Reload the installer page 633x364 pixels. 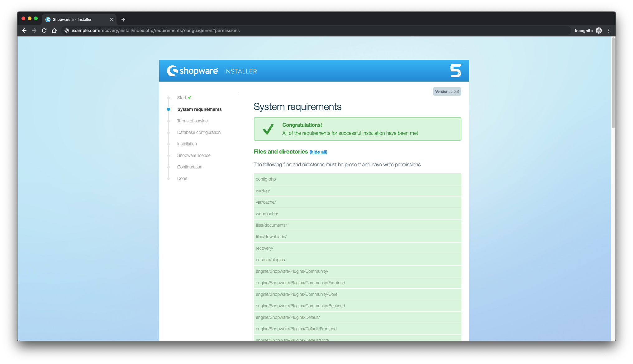click(x=44, y=31)
